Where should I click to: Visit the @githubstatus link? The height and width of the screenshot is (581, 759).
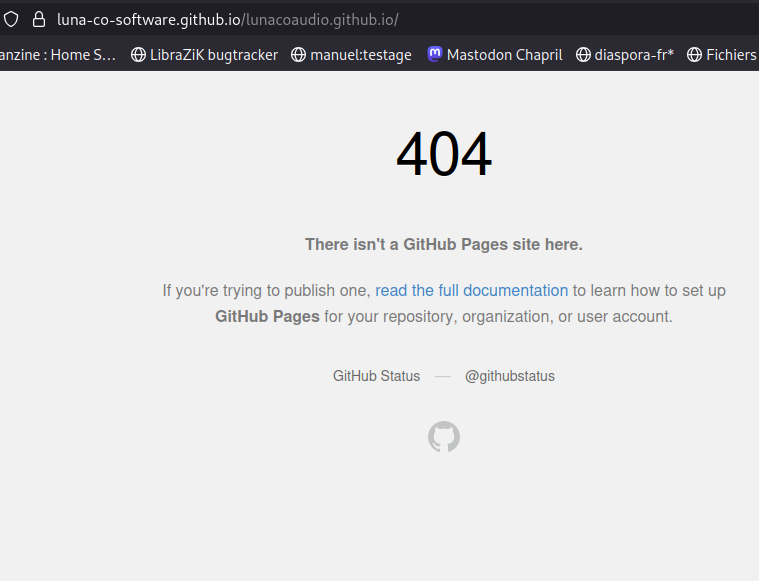[x=509, y=377]
